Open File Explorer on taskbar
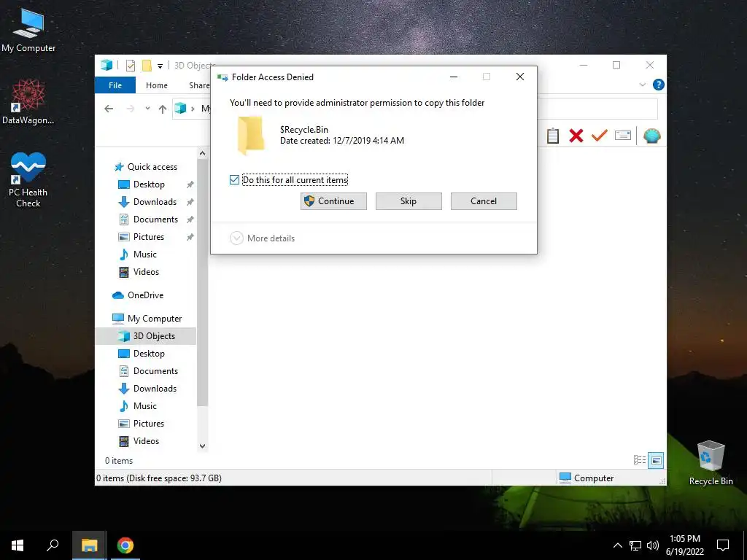This screenshot has width=747, height=560. [x=89, y=545]
